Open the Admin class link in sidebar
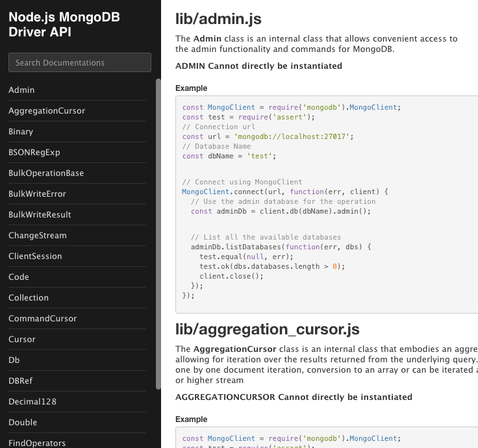 point(21,90)
